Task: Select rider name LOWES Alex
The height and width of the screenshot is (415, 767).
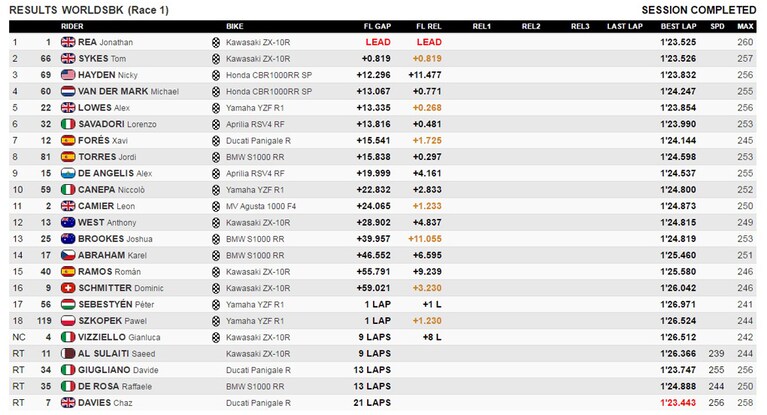Action: 104,108
